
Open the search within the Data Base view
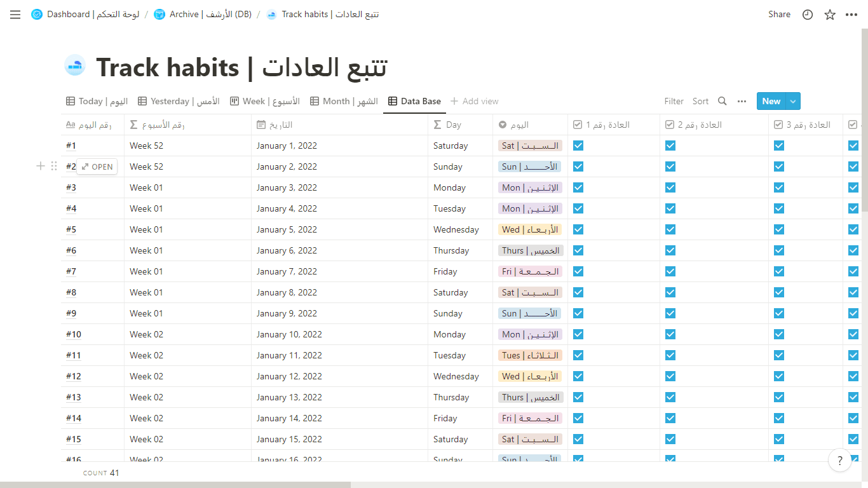pos(722,100)
